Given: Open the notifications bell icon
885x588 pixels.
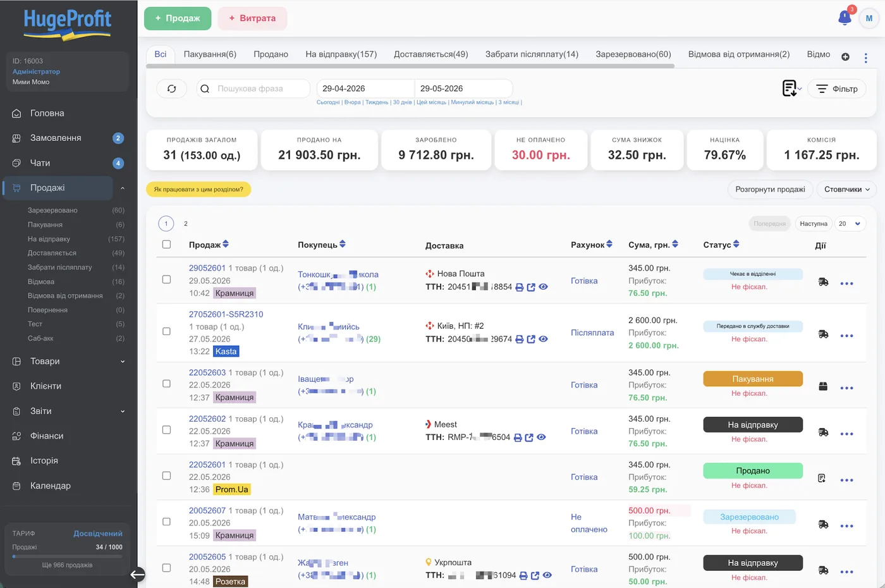Looking at the screenshot, I should (x=845, y=18).
